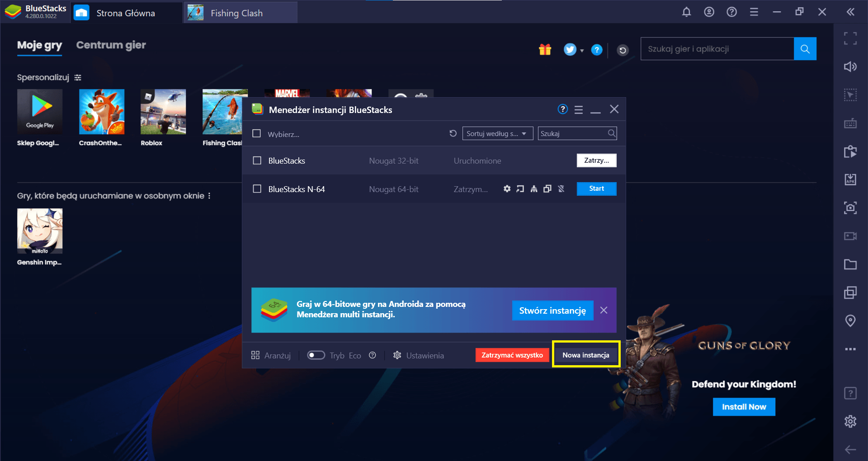Open the keyboard controls icon in sidebar
Screen dimensions: 868x461
[x=850, y=123]
